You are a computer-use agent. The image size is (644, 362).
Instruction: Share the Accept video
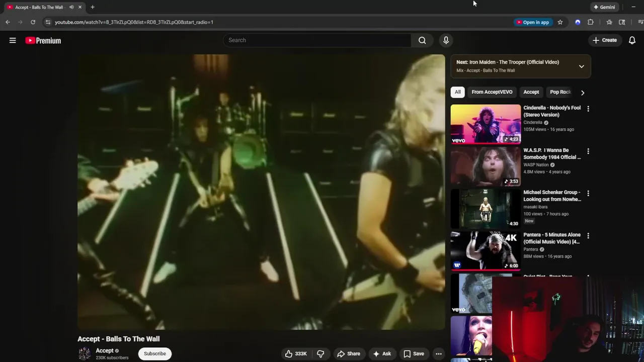pyautogui.click(x=349, y=353)
